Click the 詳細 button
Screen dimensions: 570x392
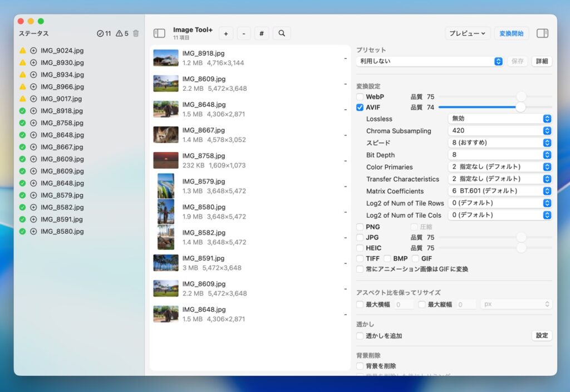click(x=542, y=61)
